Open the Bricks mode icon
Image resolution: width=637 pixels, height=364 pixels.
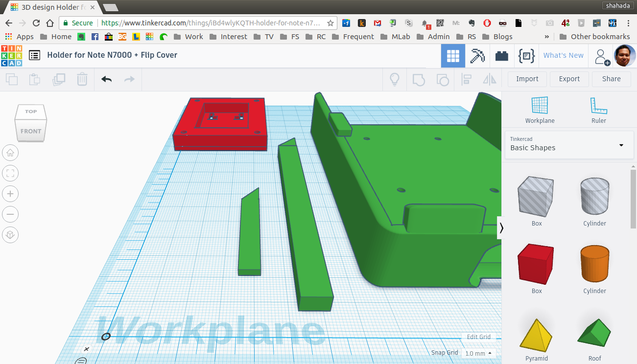point(501,56)
